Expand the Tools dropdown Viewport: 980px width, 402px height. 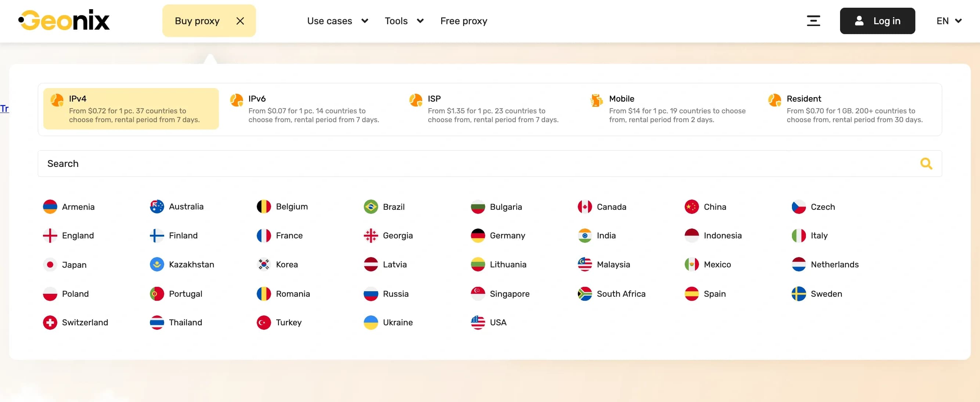[404, 21]
